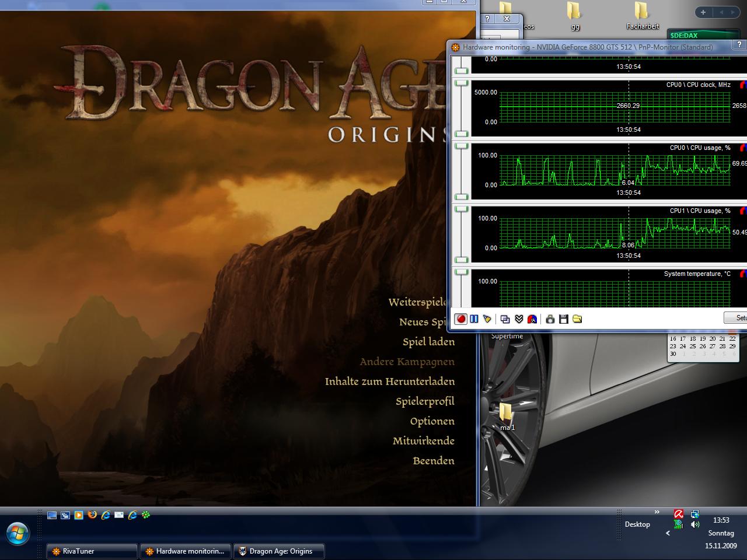This screenshot has height=560, width=747.
Task: Open the ma 1 desktop folder
Action: tap(507, 417)
